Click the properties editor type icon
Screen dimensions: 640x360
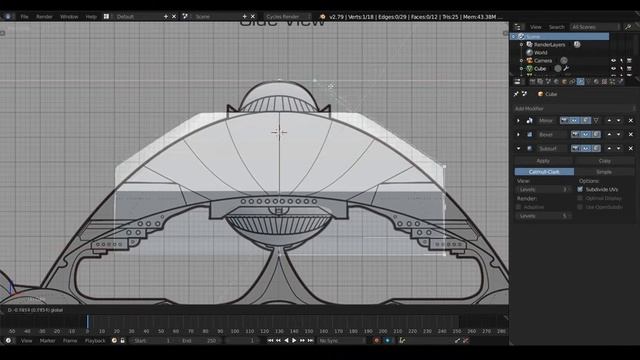click(x=518, y=82)
